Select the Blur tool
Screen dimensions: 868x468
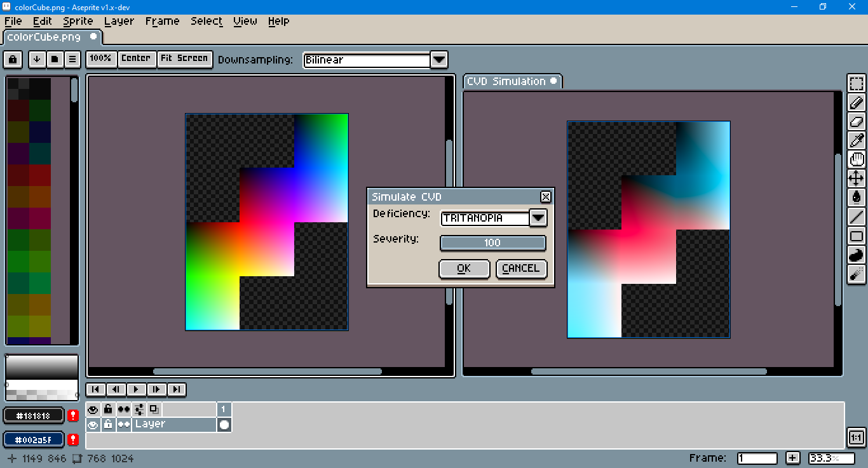point(857,274)
